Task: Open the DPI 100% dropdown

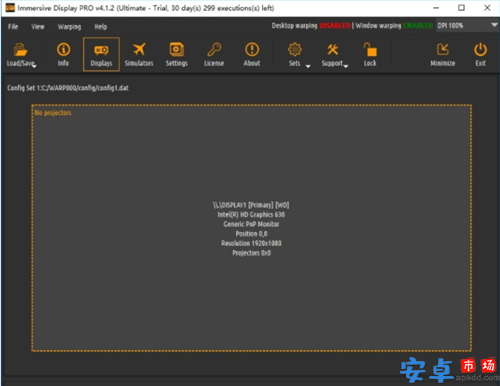Action: pyautogui.click(x=467, y=25)
